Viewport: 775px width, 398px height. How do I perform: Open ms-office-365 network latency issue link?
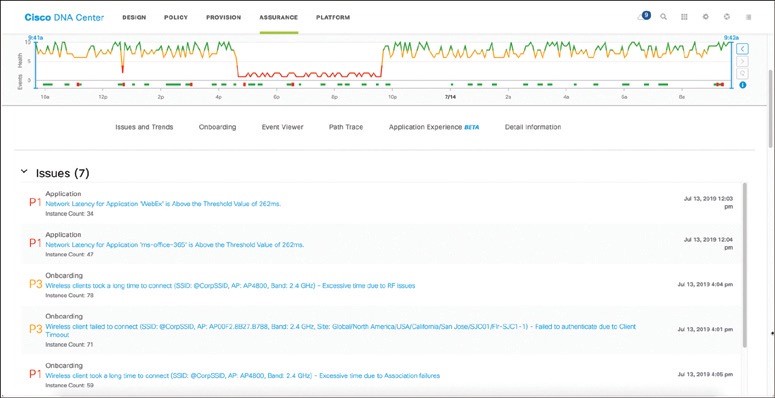[x=174, y=245]
